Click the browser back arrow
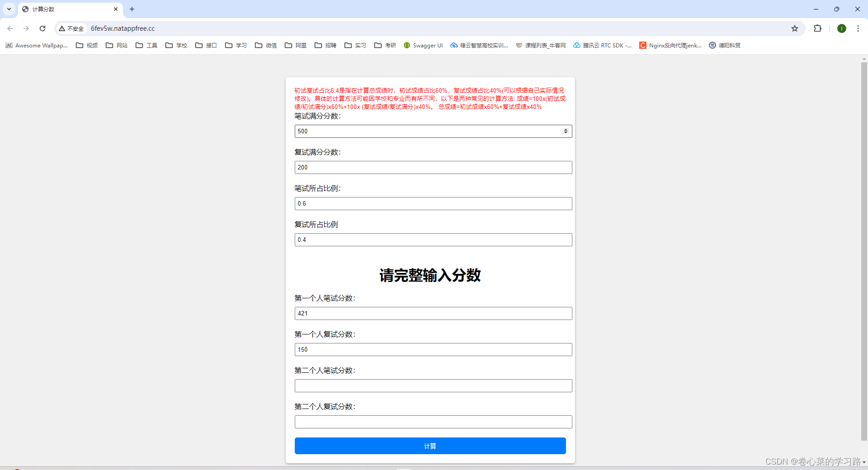The height and width of the screenshot is (470, 868). [10, 28]
